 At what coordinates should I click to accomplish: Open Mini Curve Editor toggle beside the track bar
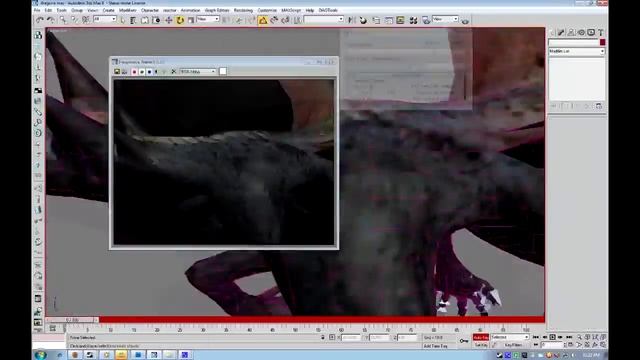[x=53, y=328]
